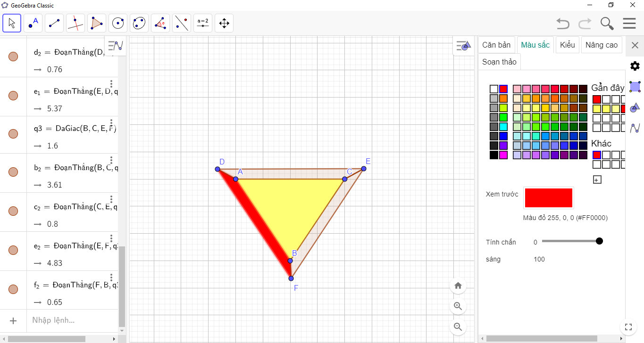Toggle visibility of polygon q3

[x=13, y=133]
